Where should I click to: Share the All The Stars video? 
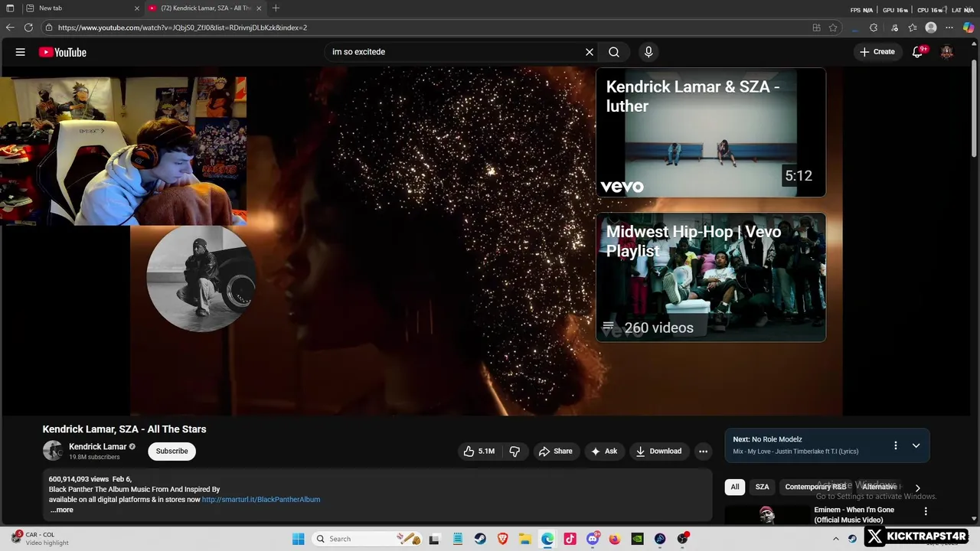coord(555,452)
